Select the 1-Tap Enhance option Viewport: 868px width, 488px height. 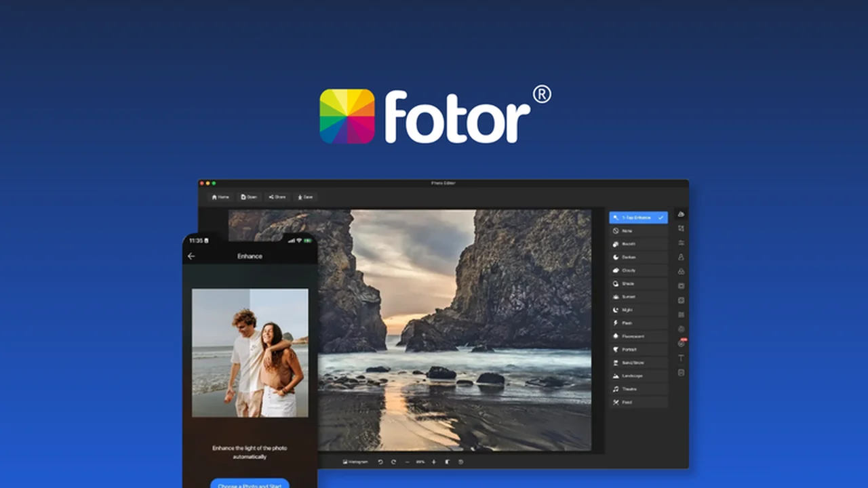tap(638, 218)
